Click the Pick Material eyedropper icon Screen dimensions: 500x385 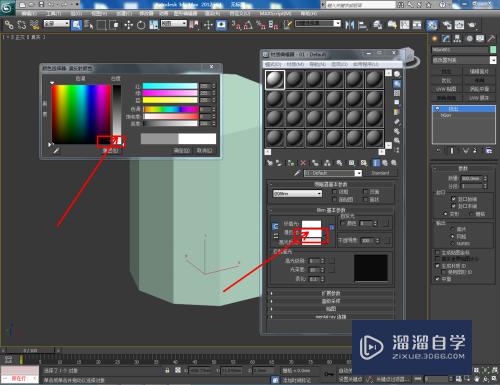click(x=297, y=173)
